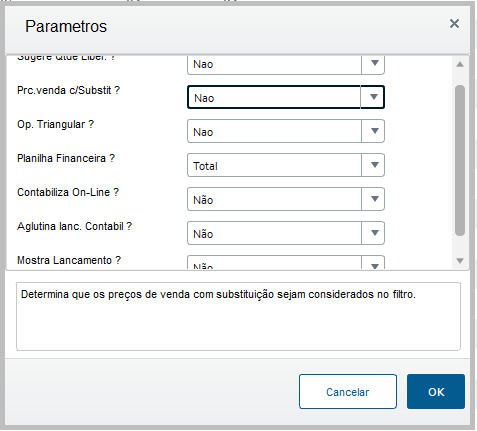Viewport: 477px width, 431px height.
Task: Click the Cancelar button
Action: click(x=348, y=391)
